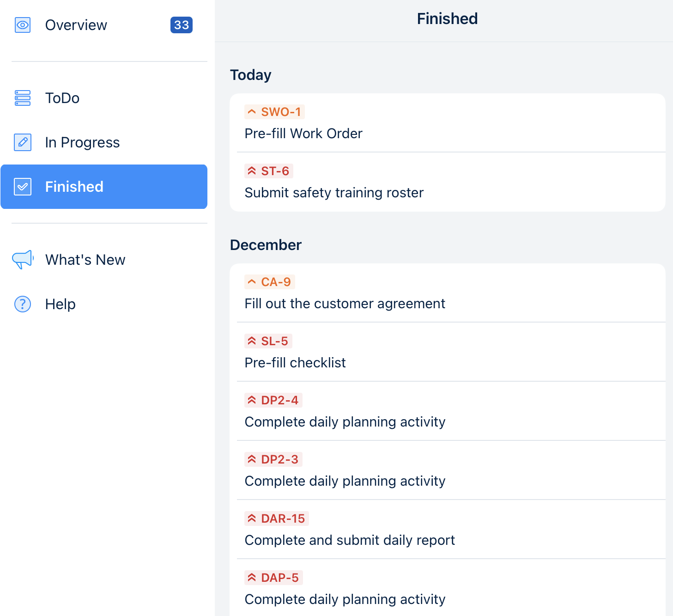Click the Overview eye icon

(x=22, y=25)
